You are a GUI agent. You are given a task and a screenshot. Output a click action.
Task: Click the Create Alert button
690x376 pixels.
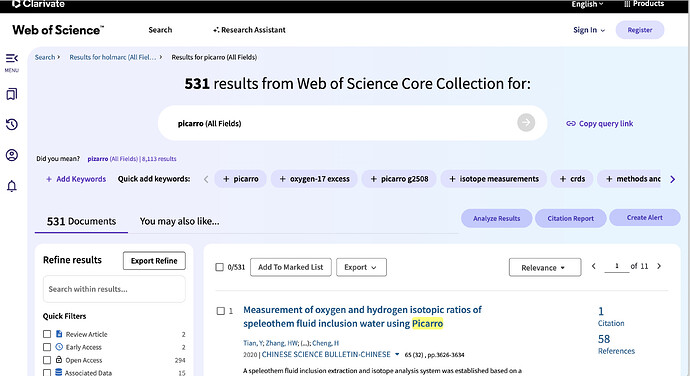pyautogui.click(x=645, y=217)
